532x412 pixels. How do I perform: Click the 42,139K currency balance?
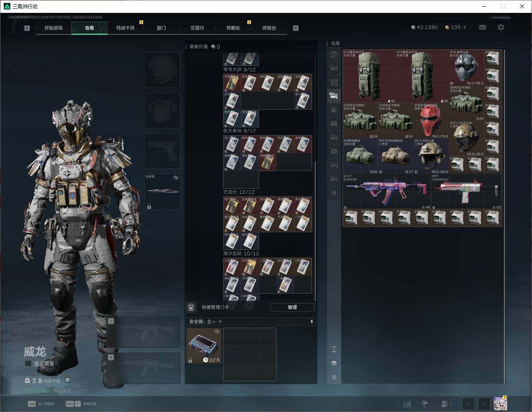[x=425, y=27]
